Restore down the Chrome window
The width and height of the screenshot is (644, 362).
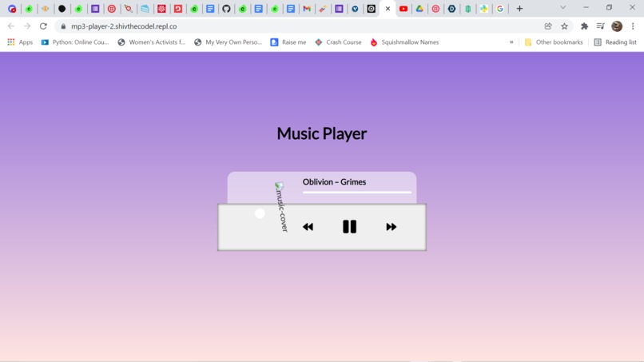609,7
